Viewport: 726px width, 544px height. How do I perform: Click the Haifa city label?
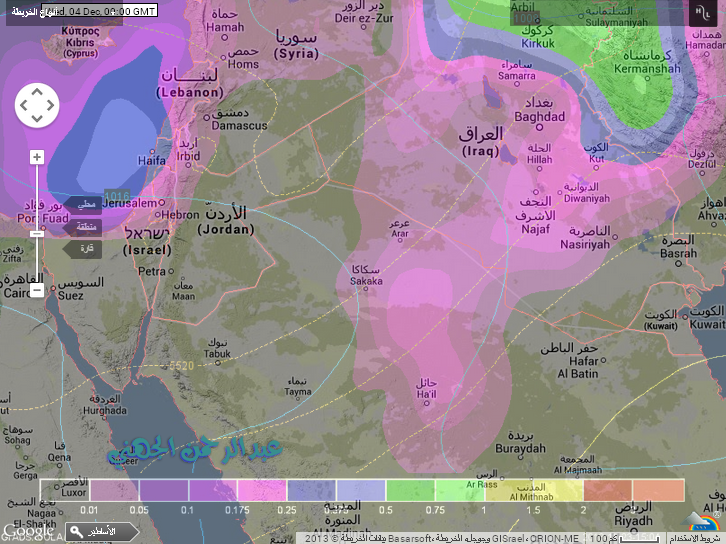[151, 161]
